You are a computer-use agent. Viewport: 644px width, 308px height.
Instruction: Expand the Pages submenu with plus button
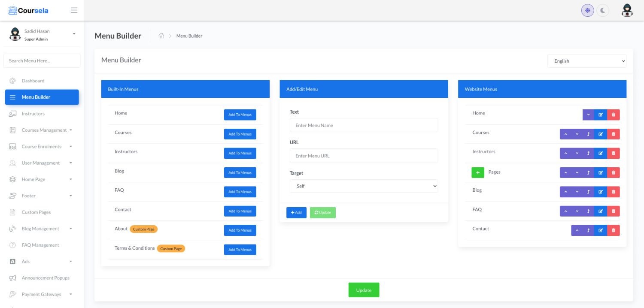[478, 172]
